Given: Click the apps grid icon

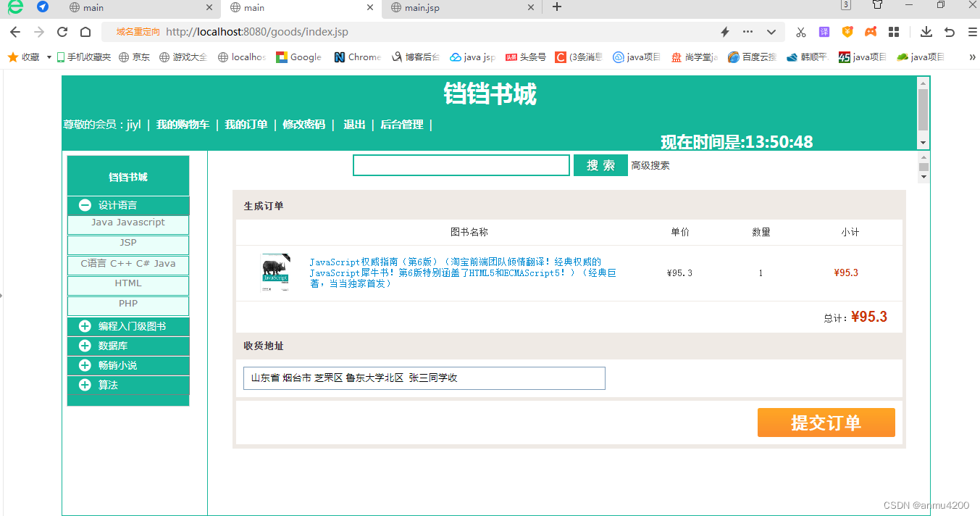Looking at the screenshot, I should 893,32.
